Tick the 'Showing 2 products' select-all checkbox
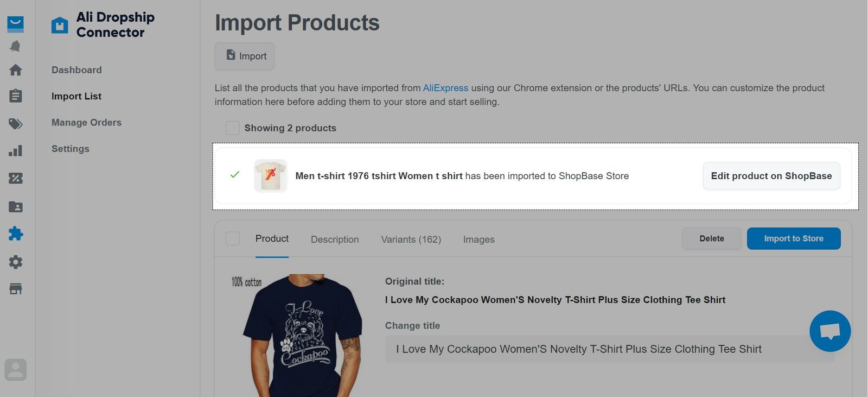This screenshot has height=397, width=868. click(x=233, y=128)
